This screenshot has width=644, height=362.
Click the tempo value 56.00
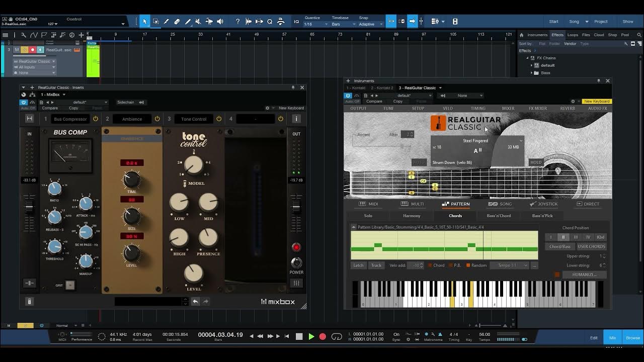click(x=485, y=334)
